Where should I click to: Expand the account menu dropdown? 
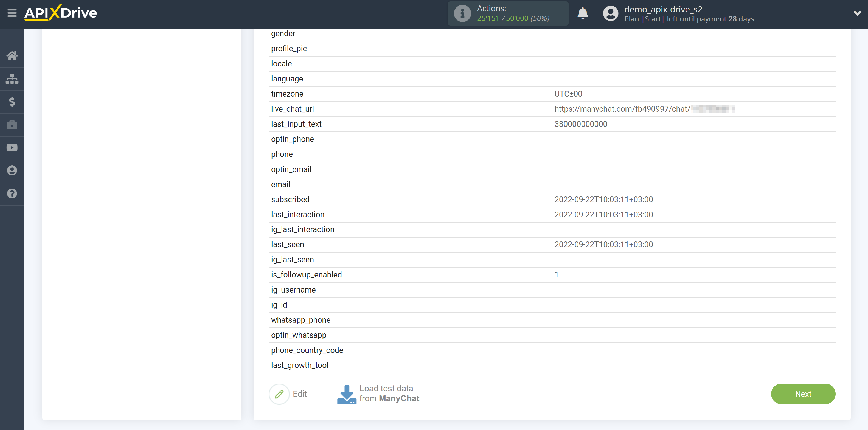click(x=854, y=14)
